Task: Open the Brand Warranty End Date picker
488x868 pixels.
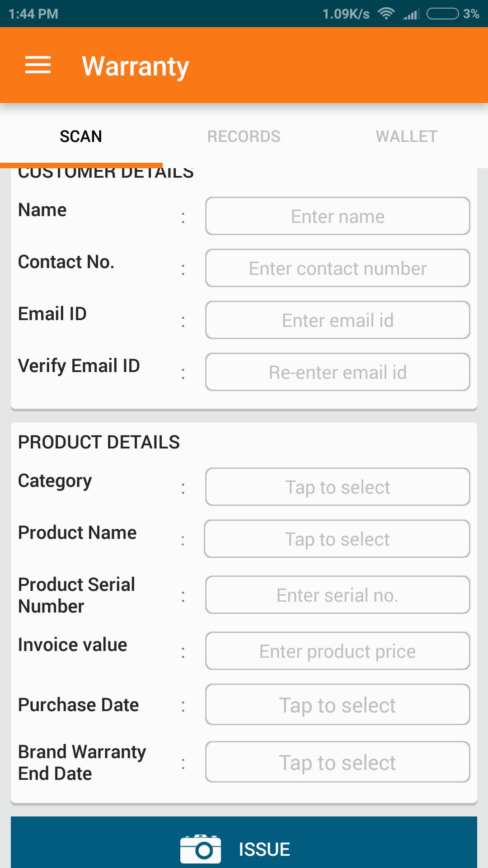Action: tap(338, 762)
